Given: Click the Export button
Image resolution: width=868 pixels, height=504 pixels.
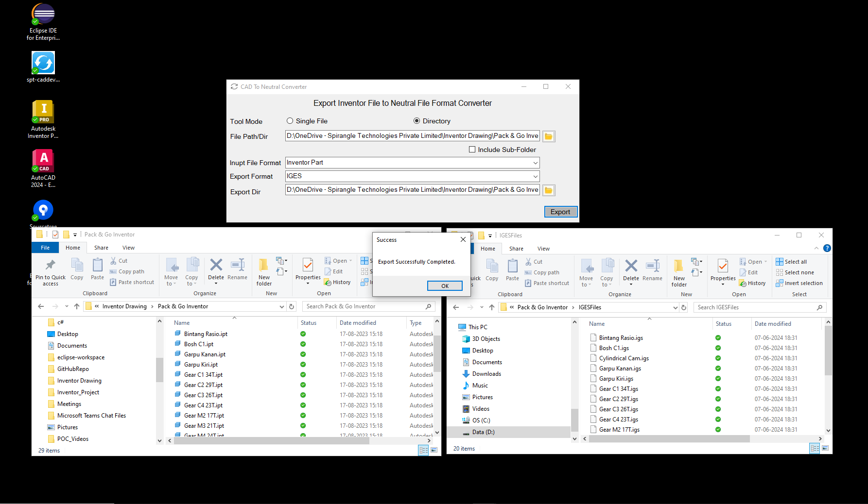Looking at the screenshot, I should (x=560, y=212).
